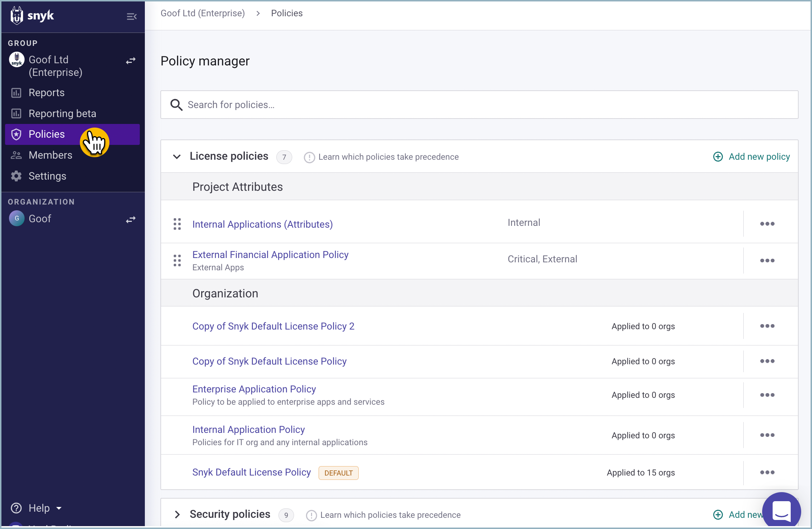Click the Policies shield icon
Screen dimensions: 812x529
16,134
